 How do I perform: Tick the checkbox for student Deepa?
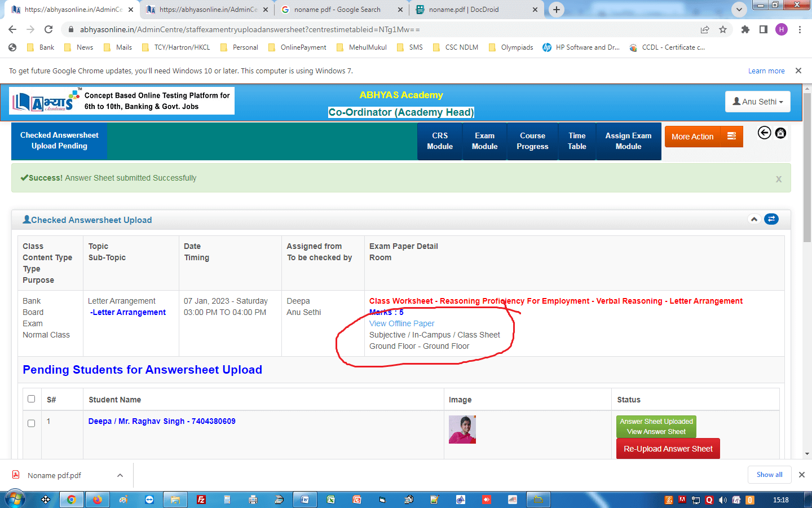[32, 423]
